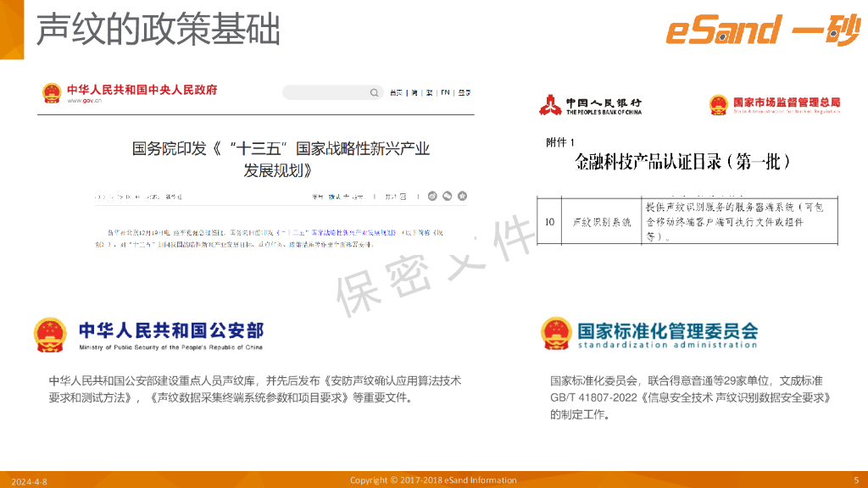The height and width of the screenshot is (488, 868).
Task: Click the 登录 link in the gov.cn header
Action: (x=465, y=93)
